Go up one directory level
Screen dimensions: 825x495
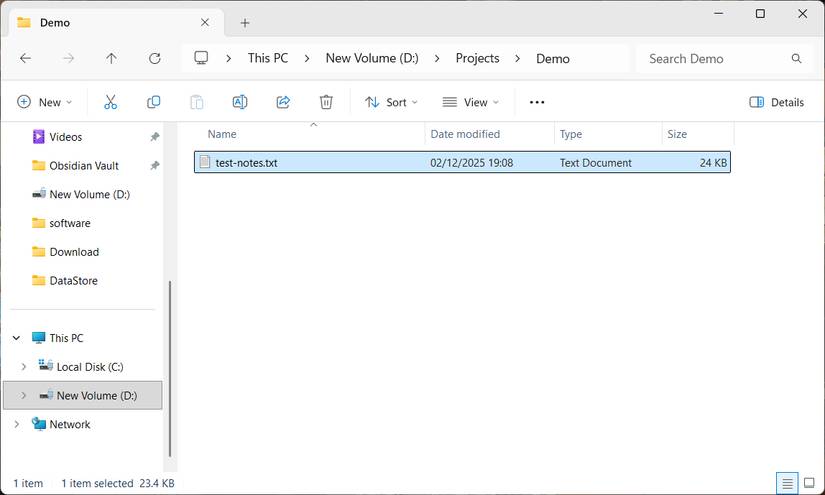pyautogui.click(x=111, y=59)
